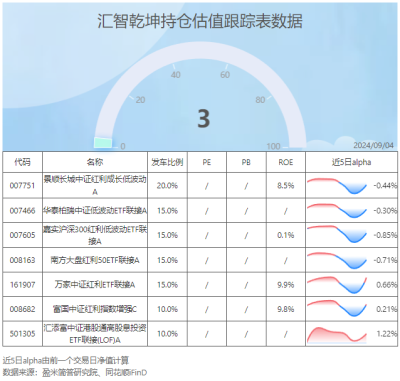Screen dimensions: 400x381
Task: Click fund code 007605
Action: (x=22, y=235)
